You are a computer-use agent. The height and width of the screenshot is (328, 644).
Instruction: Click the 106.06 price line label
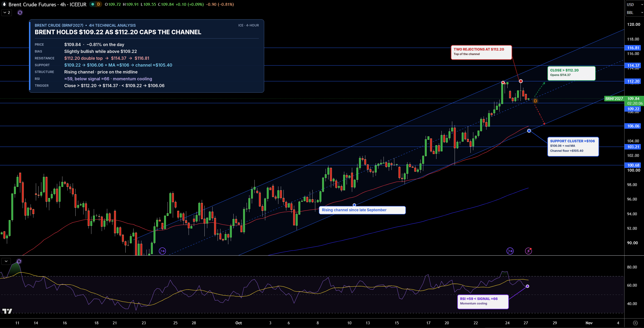[x=633, y=126]
